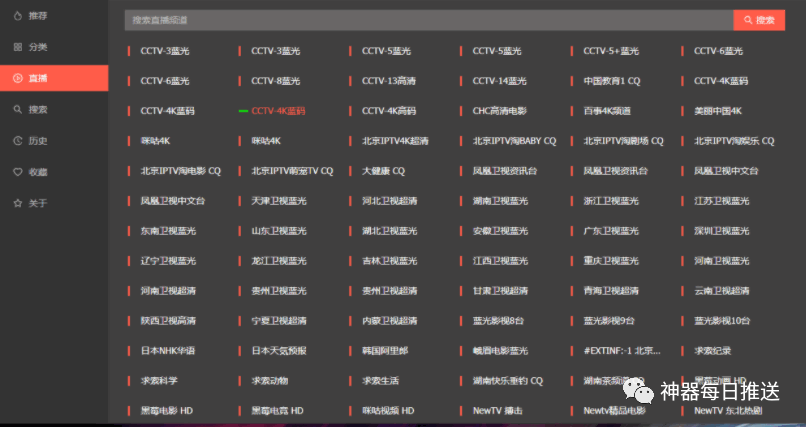The width and height of the screenshot is (806, 427).
Task: Play the 青海卫视超清 channel
Action: 611,291
